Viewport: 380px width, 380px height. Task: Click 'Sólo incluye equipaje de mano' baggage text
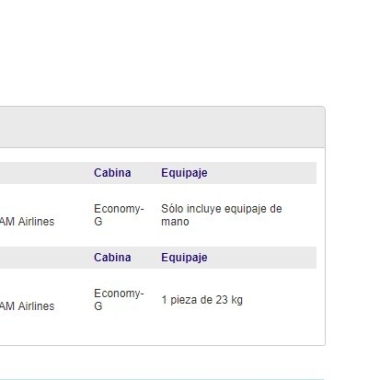[222, 215]
